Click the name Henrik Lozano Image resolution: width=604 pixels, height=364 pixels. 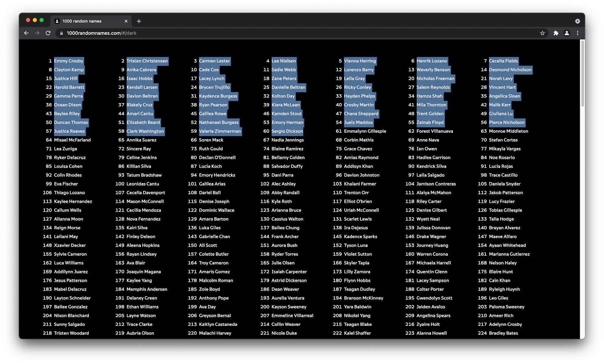tap(432, 61)
